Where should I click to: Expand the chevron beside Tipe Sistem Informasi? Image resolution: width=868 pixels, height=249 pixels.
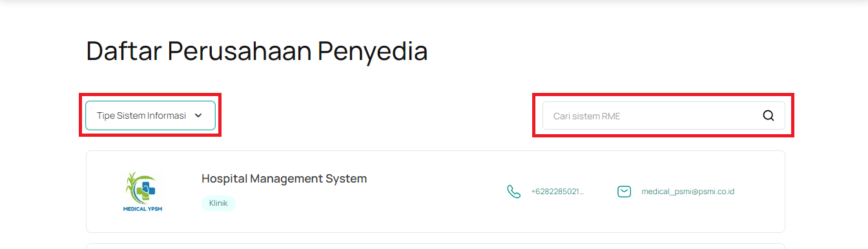click(x=198, y=116)
